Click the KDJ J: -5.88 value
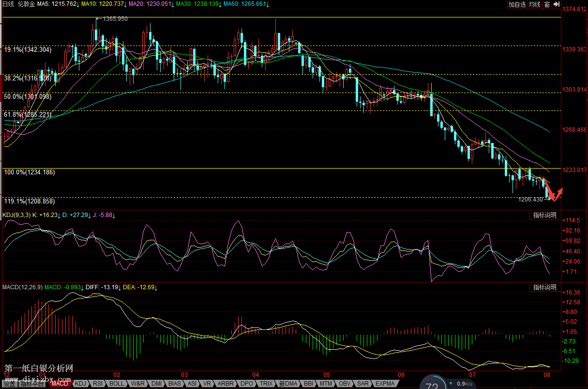The height and width of the screenshot is (389, 588). (x=105, y=215)
